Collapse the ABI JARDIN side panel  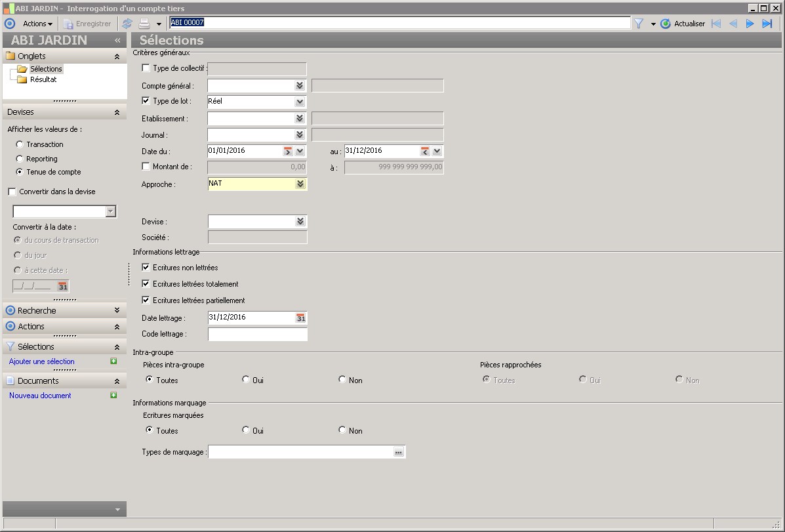click(117, 40)
